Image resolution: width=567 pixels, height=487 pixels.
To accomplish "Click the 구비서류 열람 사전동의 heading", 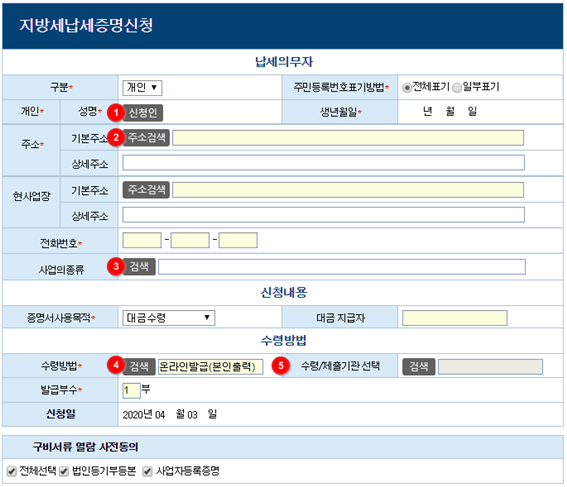I will pyautogui.click(x=86, y=447).
